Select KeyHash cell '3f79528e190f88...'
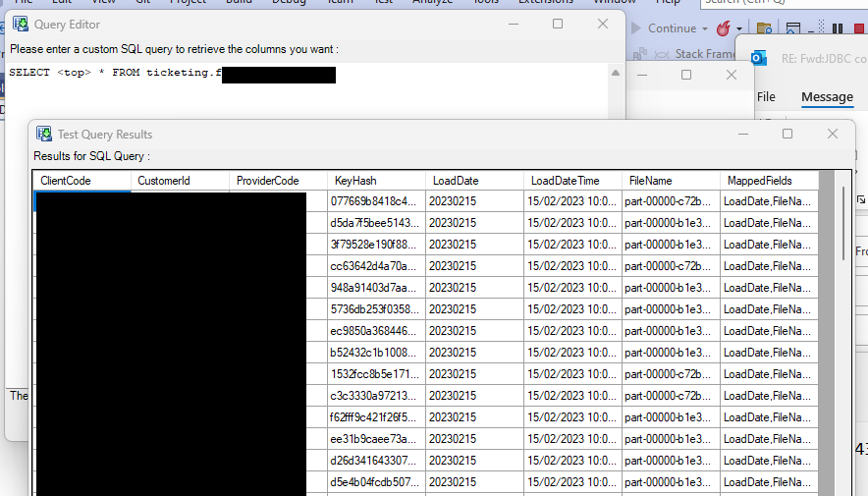 click(x=376, y=245)
